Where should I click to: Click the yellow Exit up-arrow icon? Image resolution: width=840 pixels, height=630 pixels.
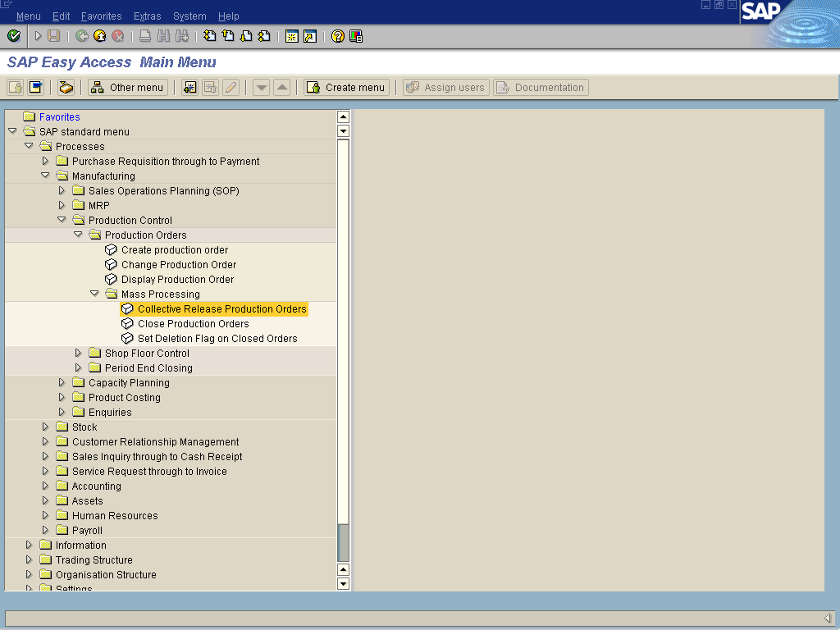click(99, 36)
